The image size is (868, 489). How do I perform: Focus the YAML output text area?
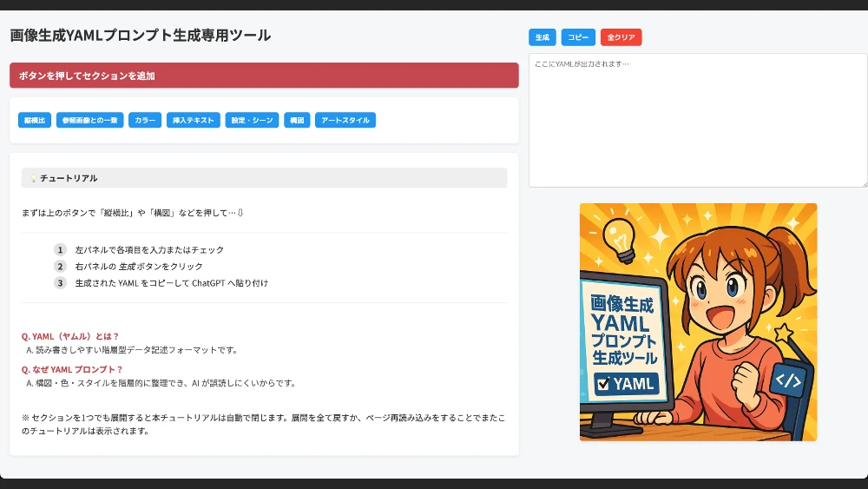[x=698, y=120]
